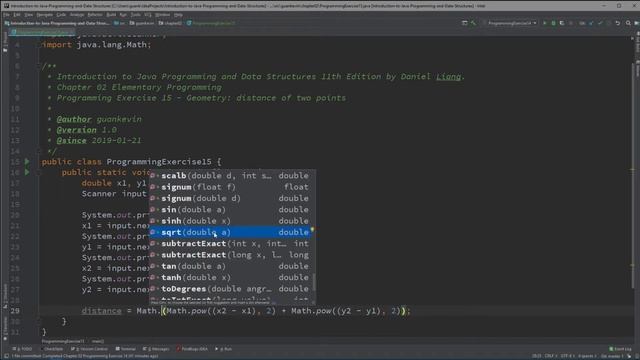Open the run configuration dropdown
640x360 pixels.
tap(509, 23)
